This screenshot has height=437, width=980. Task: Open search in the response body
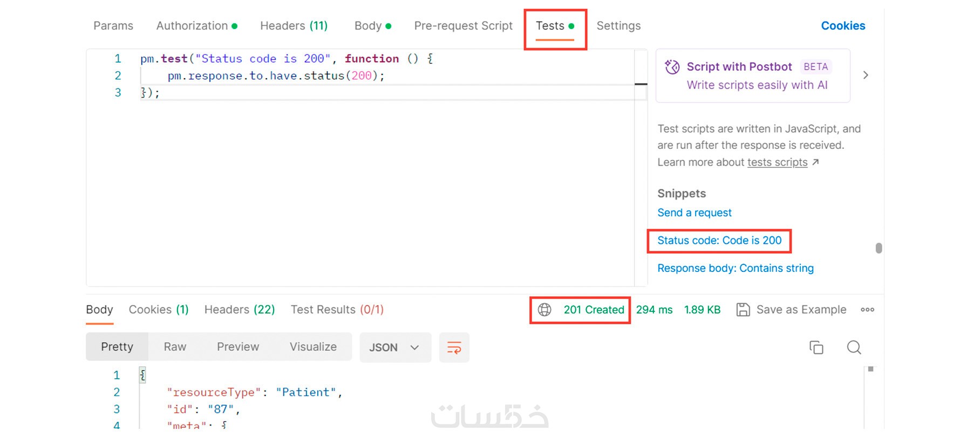[x=854, y=347]
